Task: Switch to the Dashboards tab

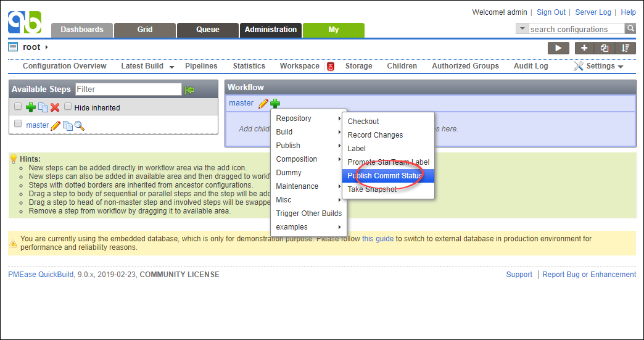Action: pyautogui.click(x=81, y=30)
